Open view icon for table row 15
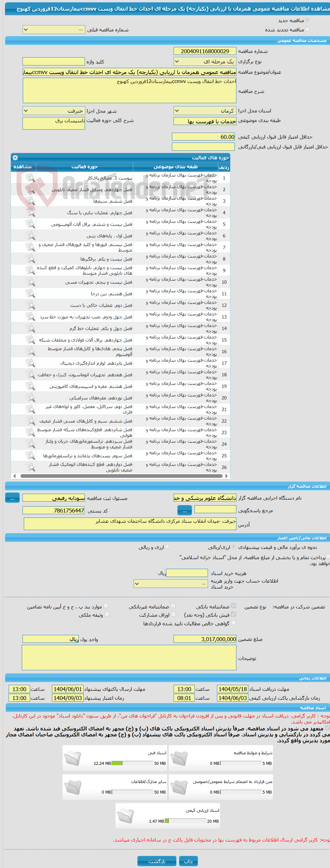This screenshot has height=868, width=330. tap(30, 340)
